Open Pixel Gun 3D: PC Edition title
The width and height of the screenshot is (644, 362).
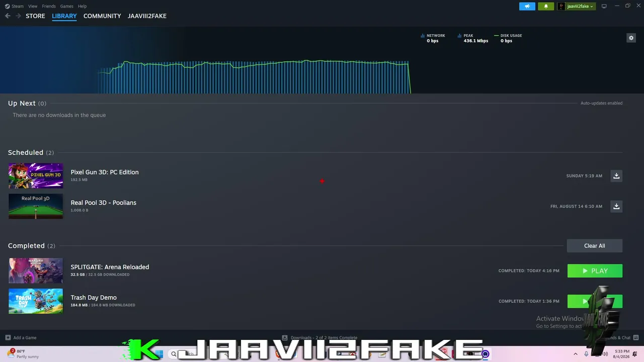pos(105,172)
